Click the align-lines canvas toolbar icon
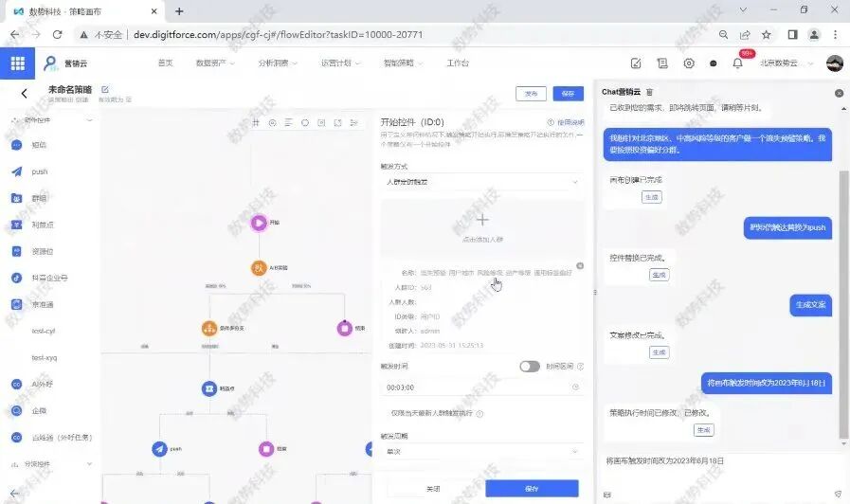Screen dimensions: 850x504 click(288, 123)
